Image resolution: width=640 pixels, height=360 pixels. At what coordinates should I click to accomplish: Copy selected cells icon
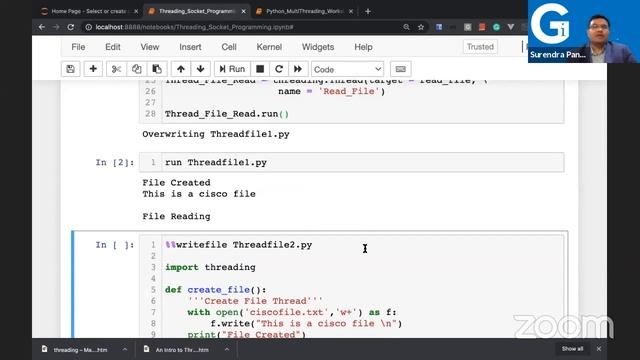tap(136, 69)
